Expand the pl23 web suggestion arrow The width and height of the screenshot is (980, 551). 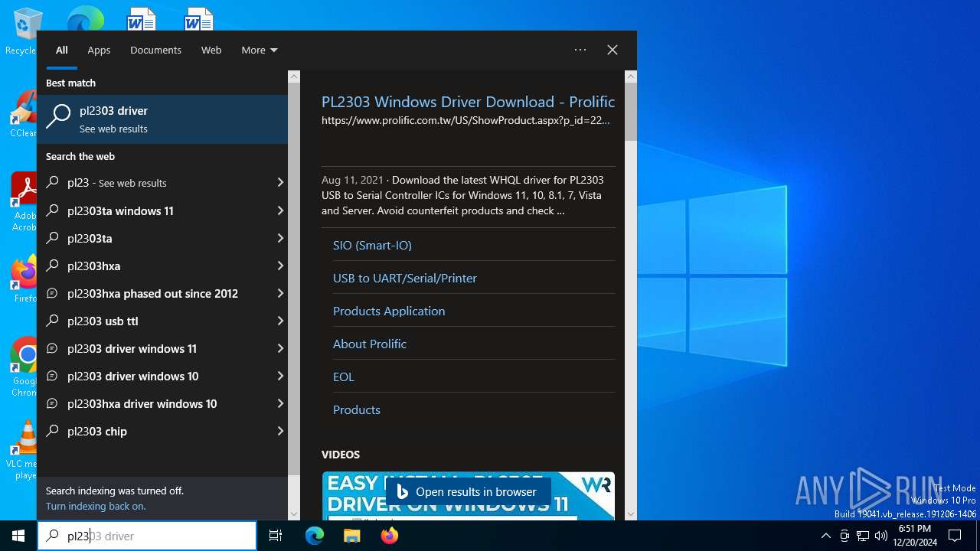click(x=280, y=183)
